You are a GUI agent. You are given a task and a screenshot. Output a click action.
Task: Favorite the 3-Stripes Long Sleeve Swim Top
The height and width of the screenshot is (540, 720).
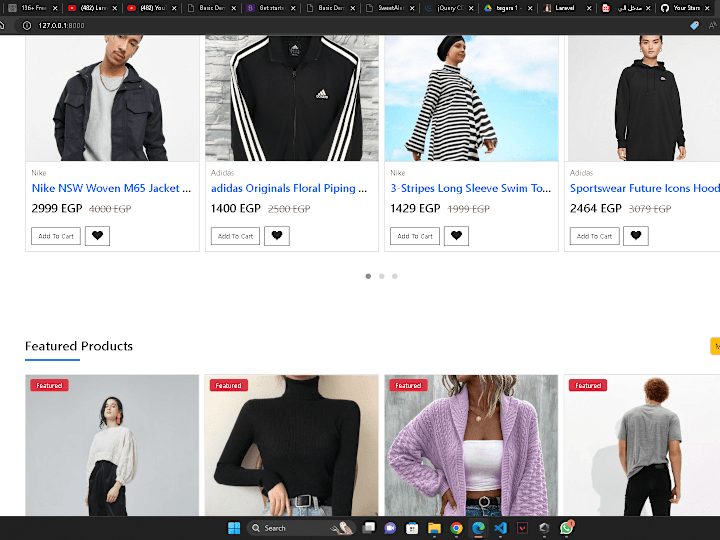[x=456, y=236]
